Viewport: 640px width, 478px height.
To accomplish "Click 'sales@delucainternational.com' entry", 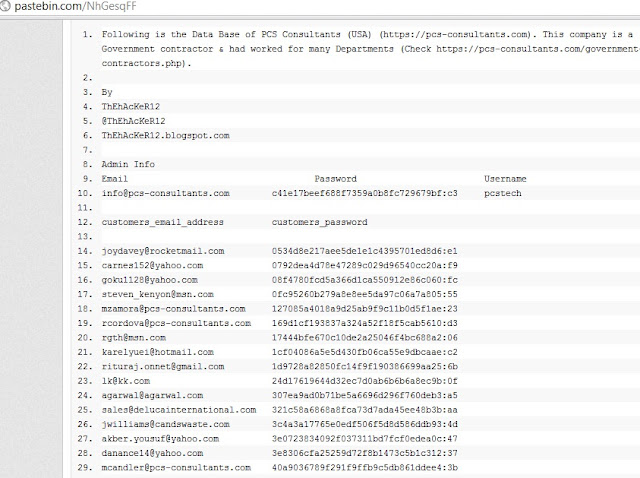I will tap(179, 410).
